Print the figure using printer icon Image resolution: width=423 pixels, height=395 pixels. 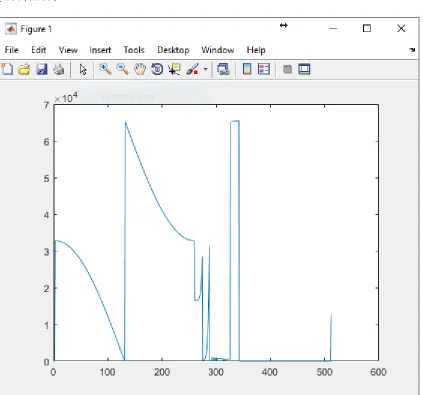(x=59, y=69)
